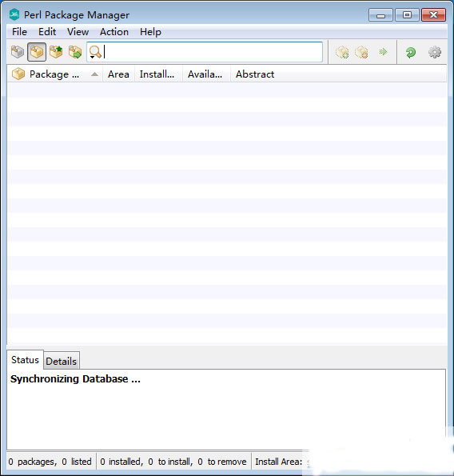The height and width of the screenshot is (476, 454).
Task: Open search options magnifier dropdown
Action: pyautogui.click(x=95, y=52)
